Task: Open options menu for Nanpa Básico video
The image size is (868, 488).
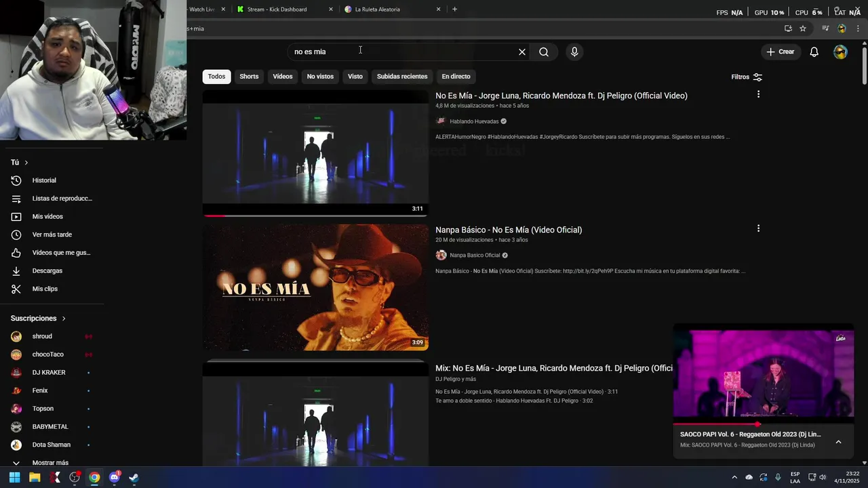Action: (x=758, y=228)
